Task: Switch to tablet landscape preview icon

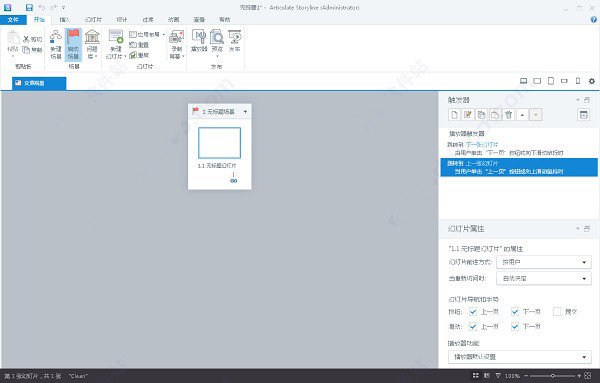Action: tap(537, 81)
